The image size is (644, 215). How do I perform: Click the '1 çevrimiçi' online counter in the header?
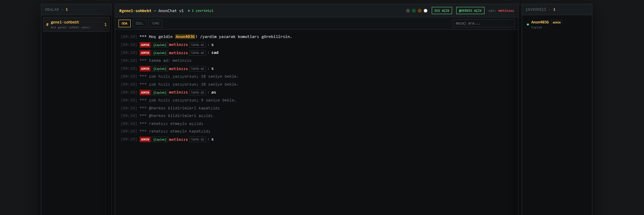pyautogui.click(x=201, y=11)
